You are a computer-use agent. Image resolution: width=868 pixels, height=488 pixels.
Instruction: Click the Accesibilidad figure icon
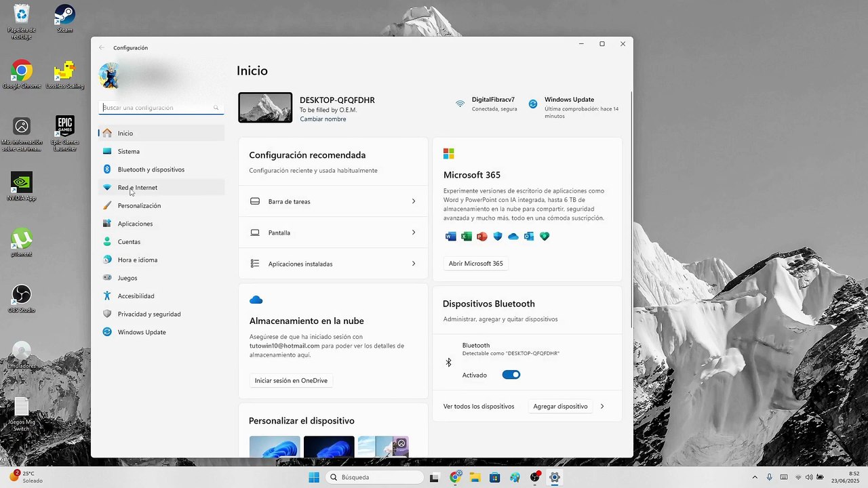[x=107, y=296]
